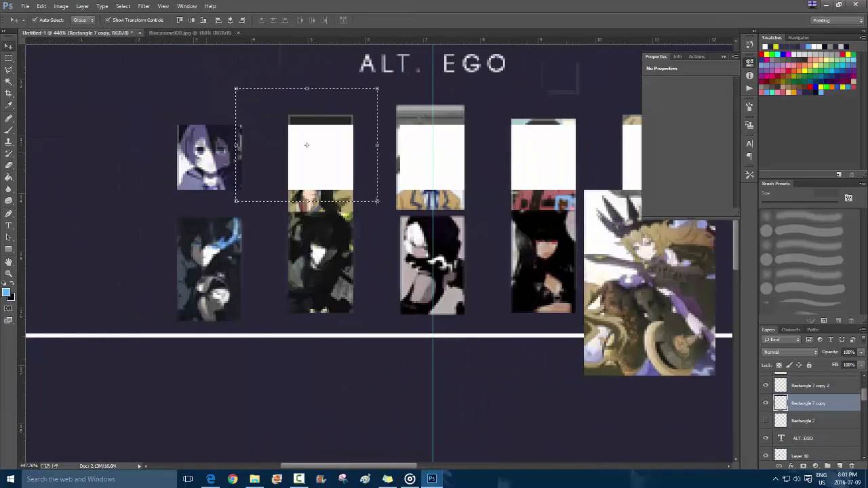868x488 pixels.
Task: Open the Painting workspace dropdown
Action: 837,20
